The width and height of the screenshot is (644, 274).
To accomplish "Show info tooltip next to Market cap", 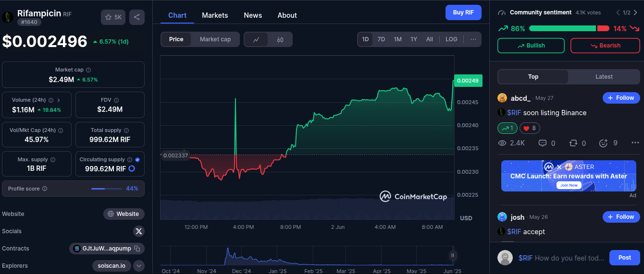I will [x=88, y=70].
